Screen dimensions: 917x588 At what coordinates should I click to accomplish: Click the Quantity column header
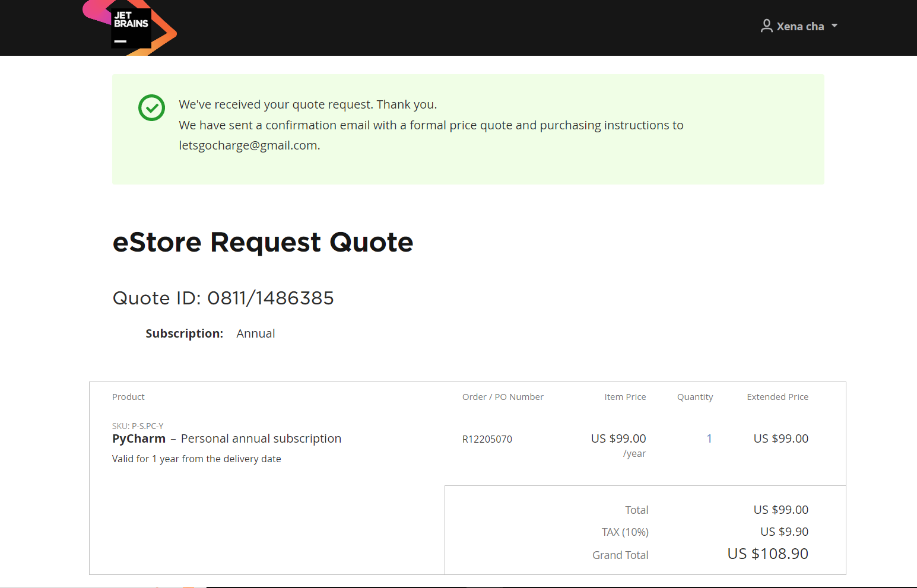[695, 397]
